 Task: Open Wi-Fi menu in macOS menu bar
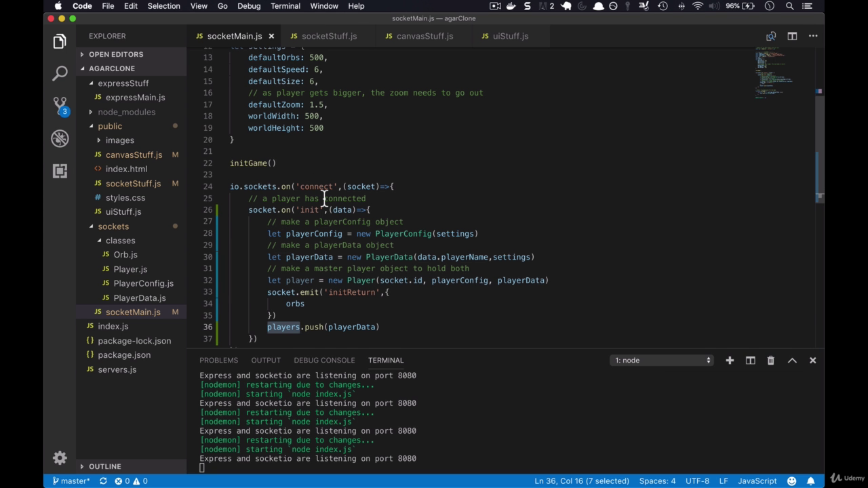pyautogui.click(x=698, y=6)
